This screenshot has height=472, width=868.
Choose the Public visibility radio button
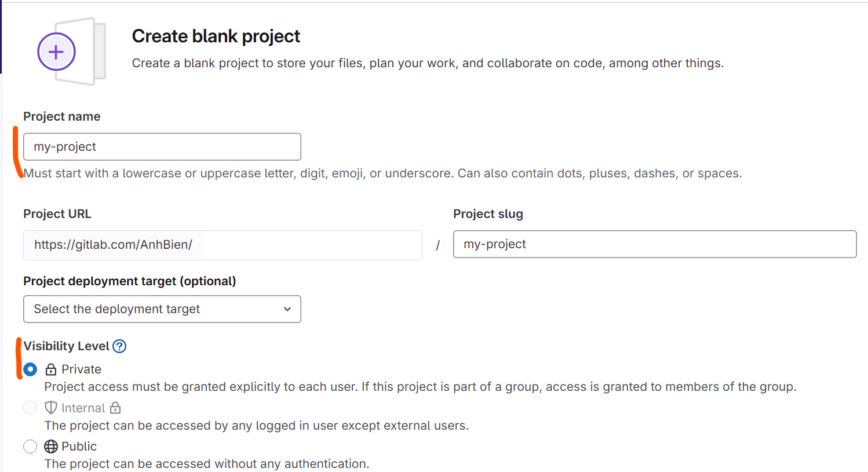(30, 446)
